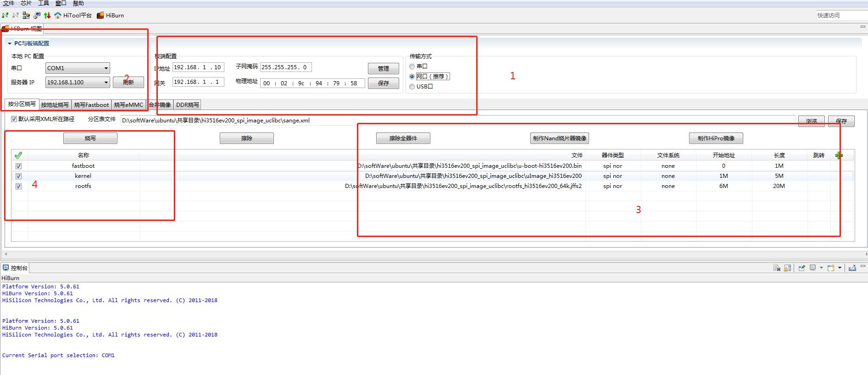Screen dimensions: 868x375
Task: Toggle 默认采用XML所在路径 checkbox
Action: point(14,119)
